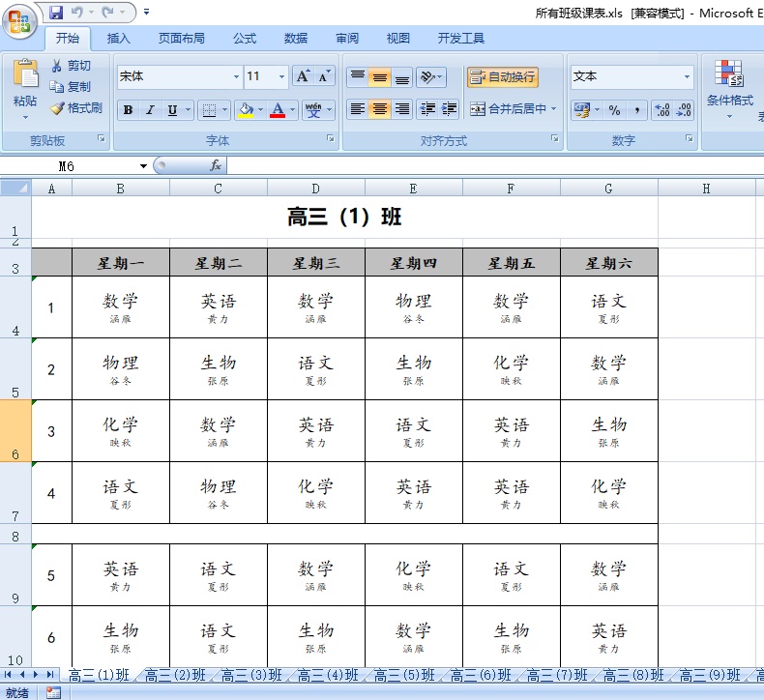Open the 高三(2)班 sheet tab
This screenshot has width=764, height=700.
[x=175, y=675]
